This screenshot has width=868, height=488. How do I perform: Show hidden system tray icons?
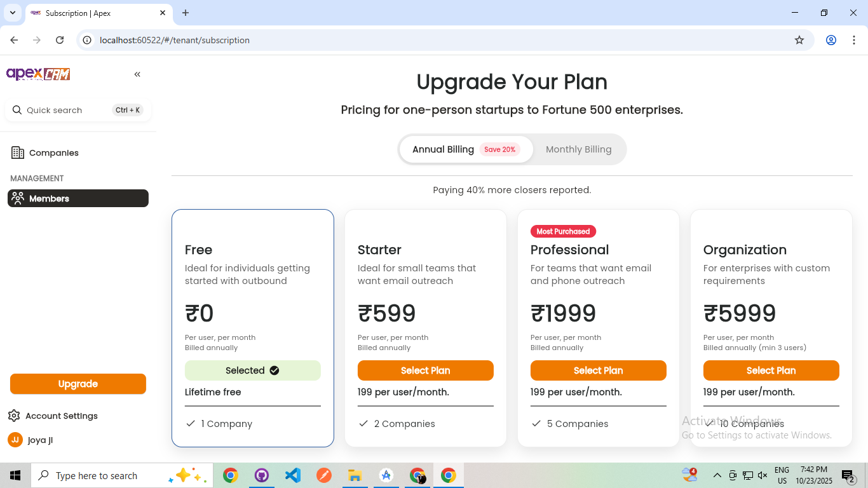pos(717,475)
